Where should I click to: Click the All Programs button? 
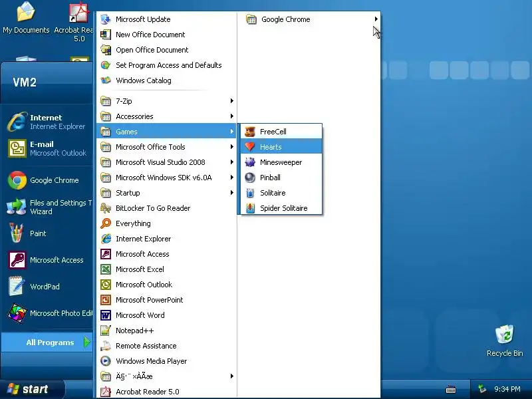(x=47, y=342)
